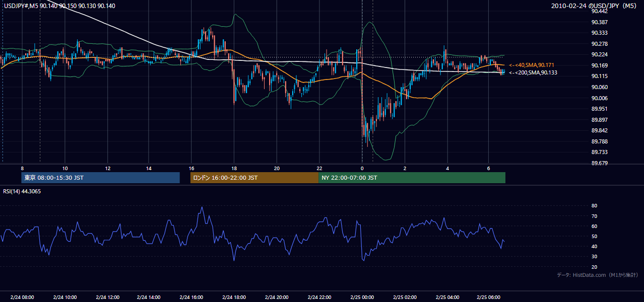Image resolution: width=644 pixels, height=302 pixels.
Task: Click price axis value 90.115
Action: 600,76
